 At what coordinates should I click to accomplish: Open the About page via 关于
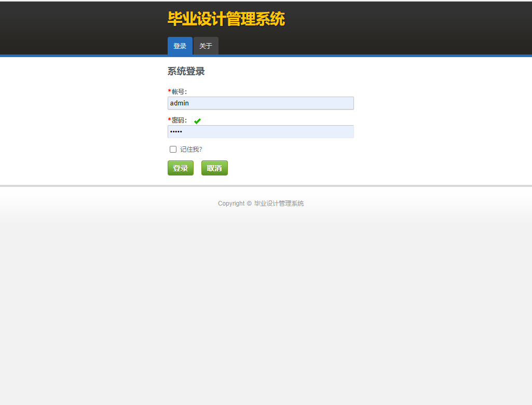[206, 46]
